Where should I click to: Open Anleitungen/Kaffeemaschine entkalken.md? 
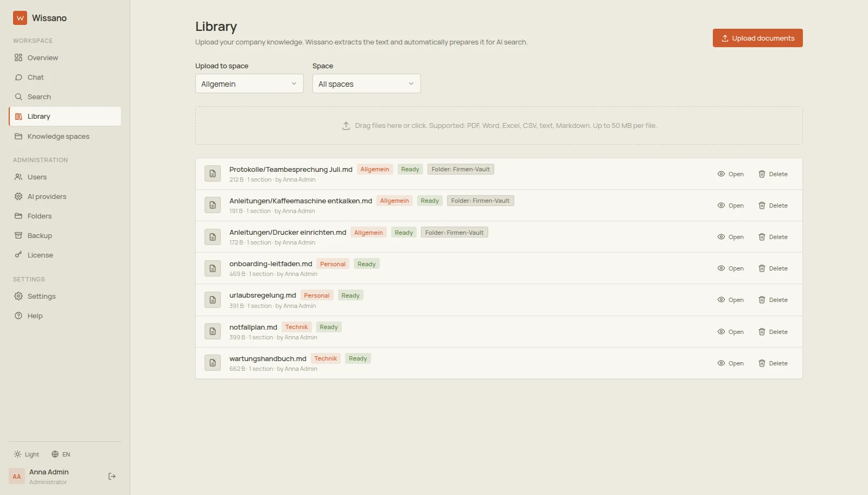[730, 205]
